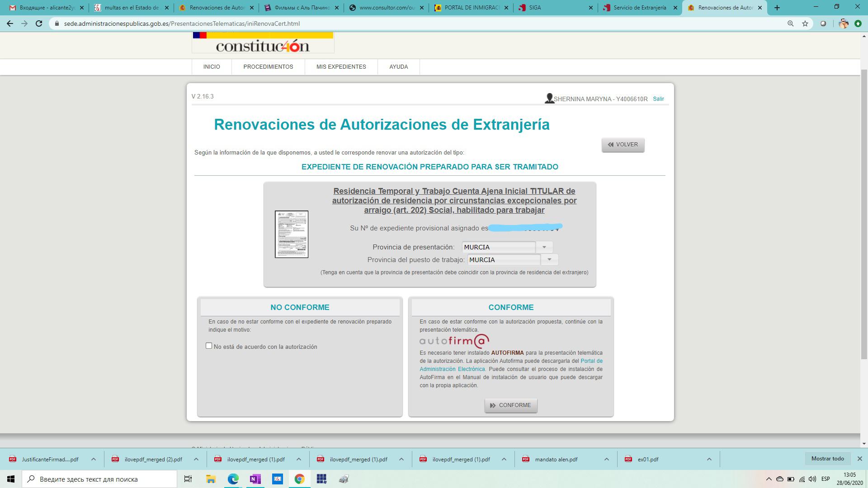868x488 pixels.
Task: Open OneNote from the taskbar
Action: click(x=255, y=479)
